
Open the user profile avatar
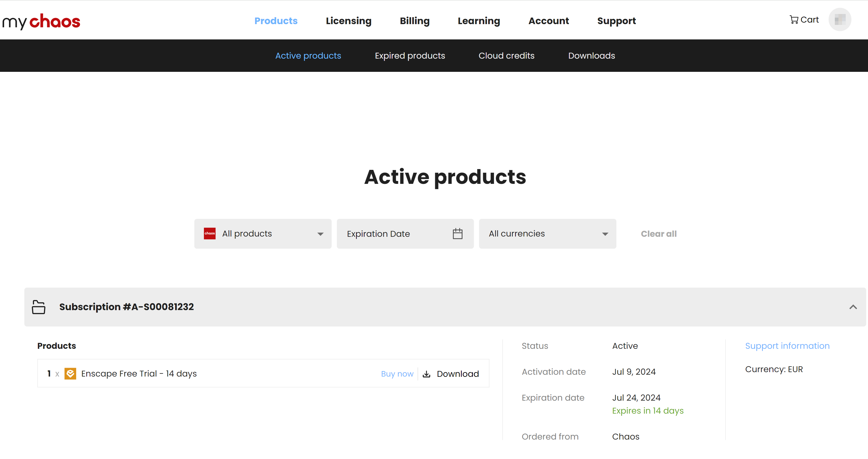point(840,19)
